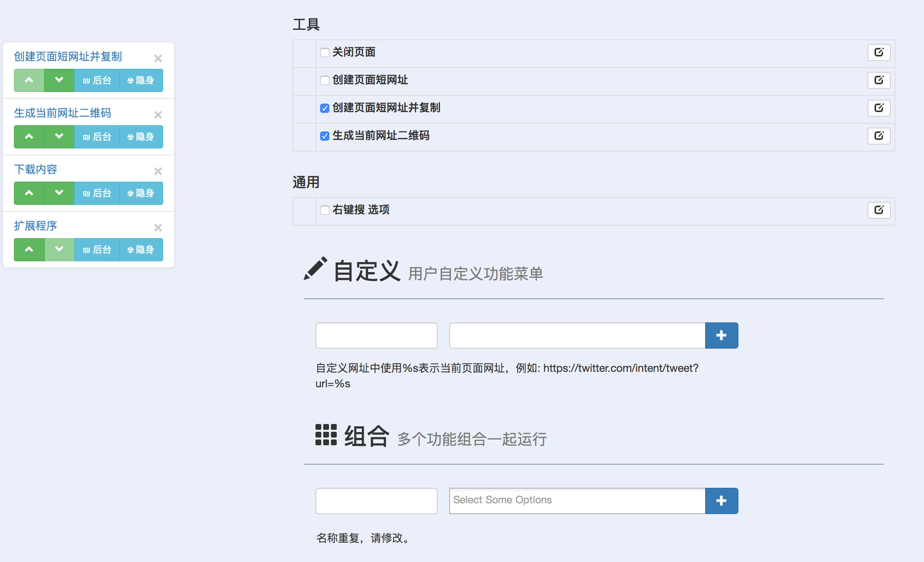This screenshot has width=924, height=562.
Task: Click the plus button in the 组合 section
Action: (x=721, y=500)
